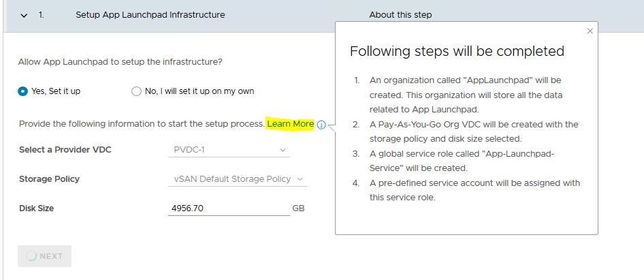
Task: Click the Setup App Launchpad Infrastructure step title
Action: click(150, 14)
